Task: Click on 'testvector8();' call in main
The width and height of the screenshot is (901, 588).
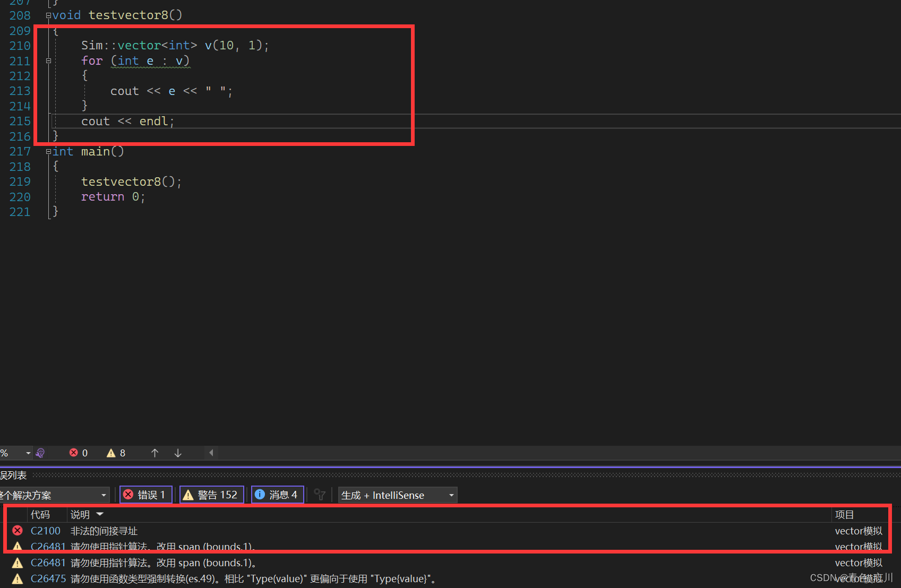Action: pos(132,182)
